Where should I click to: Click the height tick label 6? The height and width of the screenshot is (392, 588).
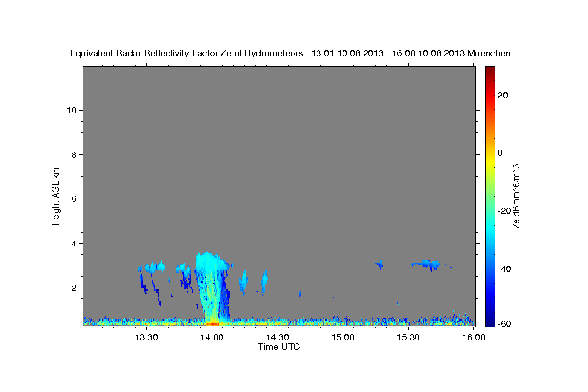coord(74,199)
